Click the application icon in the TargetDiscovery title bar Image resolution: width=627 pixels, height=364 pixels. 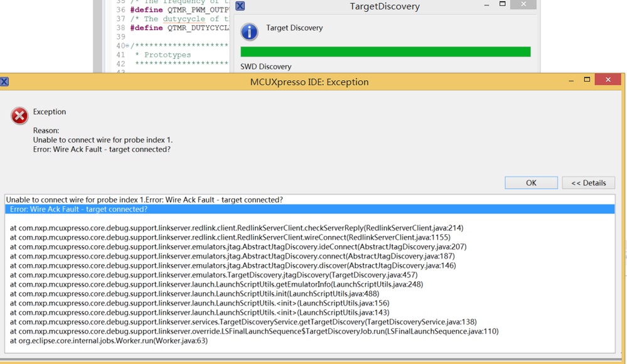(x=240, y=6)
